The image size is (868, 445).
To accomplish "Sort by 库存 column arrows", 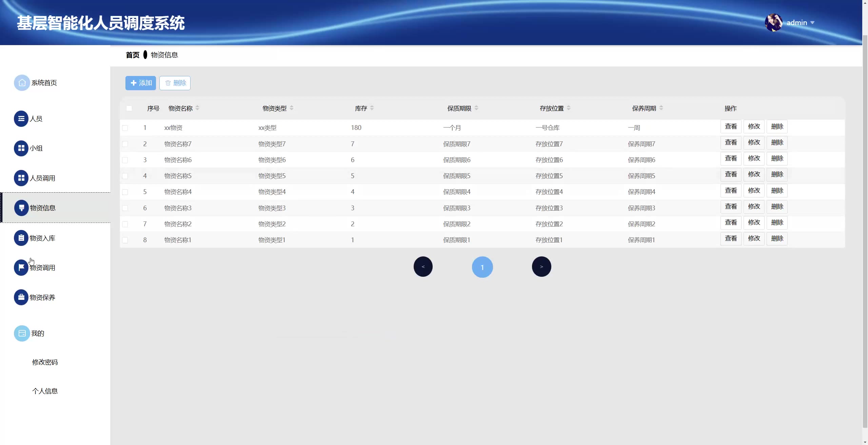I will click(x=372, y=108).
